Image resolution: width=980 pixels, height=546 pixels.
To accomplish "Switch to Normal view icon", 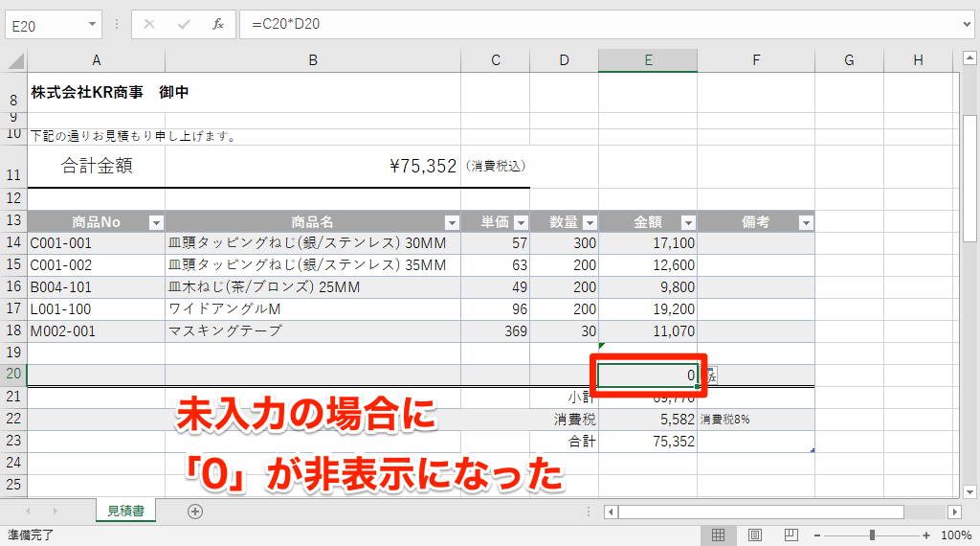I will [x=718, y=535].
